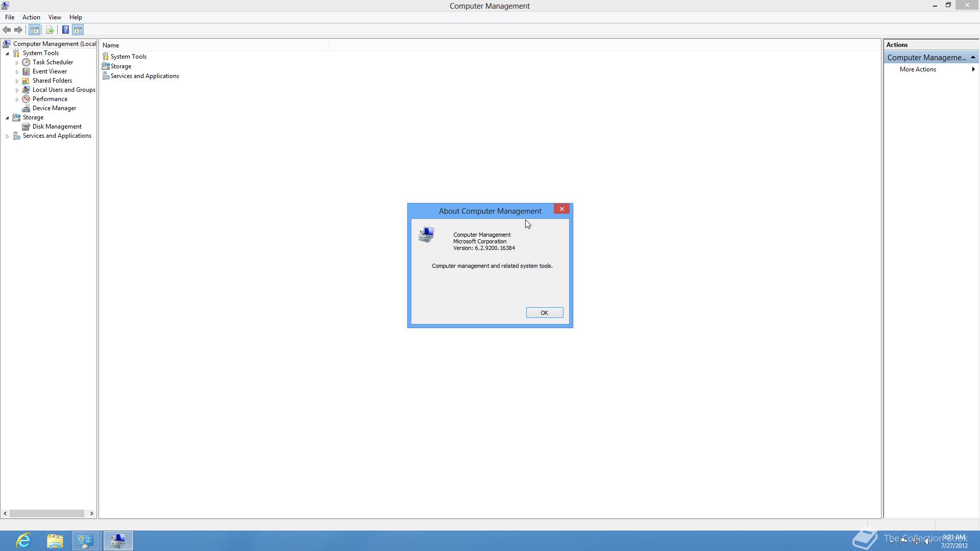Click the Export List toolbar icon

50,30
